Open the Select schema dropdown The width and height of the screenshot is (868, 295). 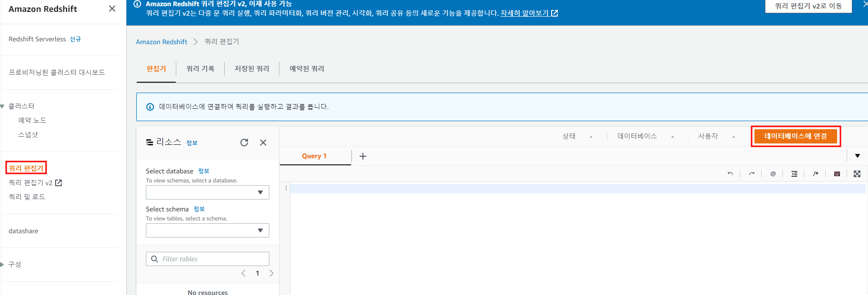(x=208, y=230)
